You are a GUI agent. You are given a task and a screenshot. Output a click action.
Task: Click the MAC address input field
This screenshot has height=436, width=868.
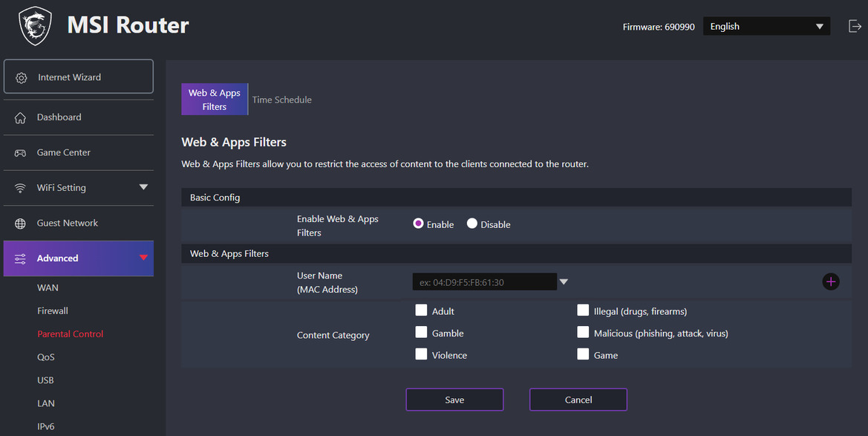484,282
